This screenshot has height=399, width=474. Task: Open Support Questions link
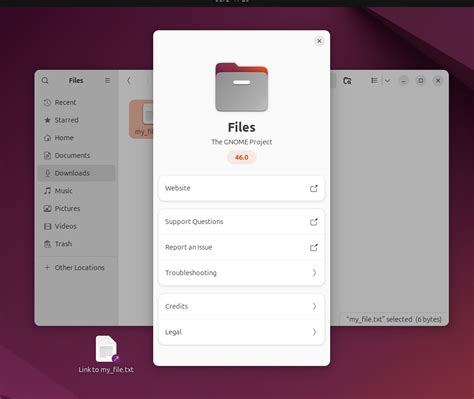click(x=241, y=222)
